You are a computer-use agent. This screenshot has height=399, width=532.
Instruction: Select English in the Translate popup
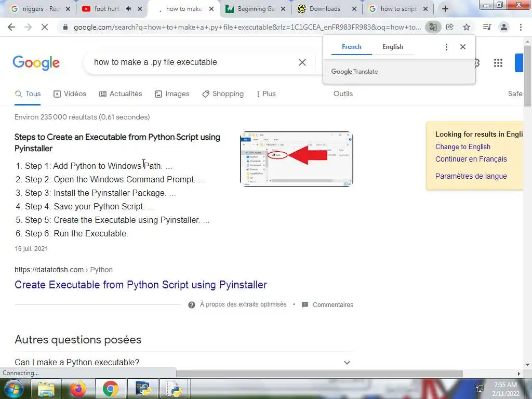tap(393, 47)
